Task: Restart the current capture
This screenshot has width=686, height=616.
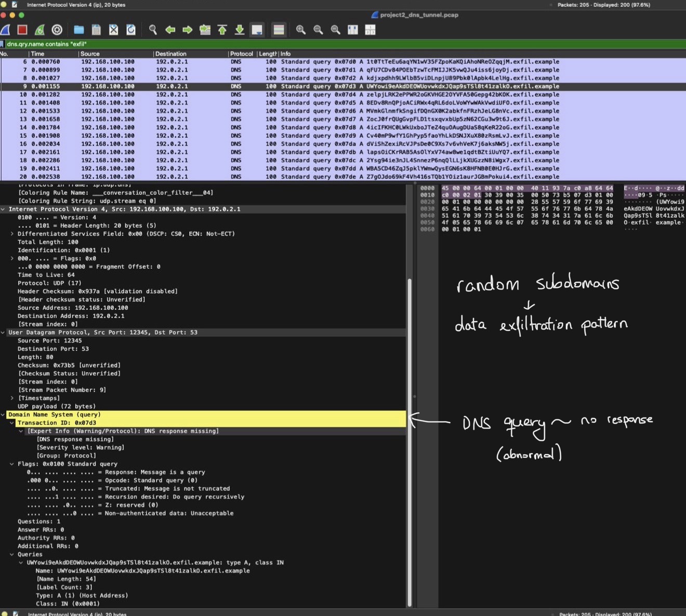Action: click(x=39, y=30)
